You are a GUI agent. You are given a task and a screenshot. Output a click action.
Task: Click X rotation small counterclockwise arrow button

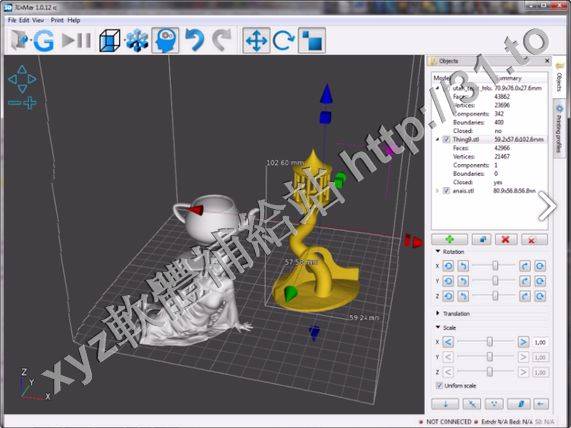(x=463, y=266)
